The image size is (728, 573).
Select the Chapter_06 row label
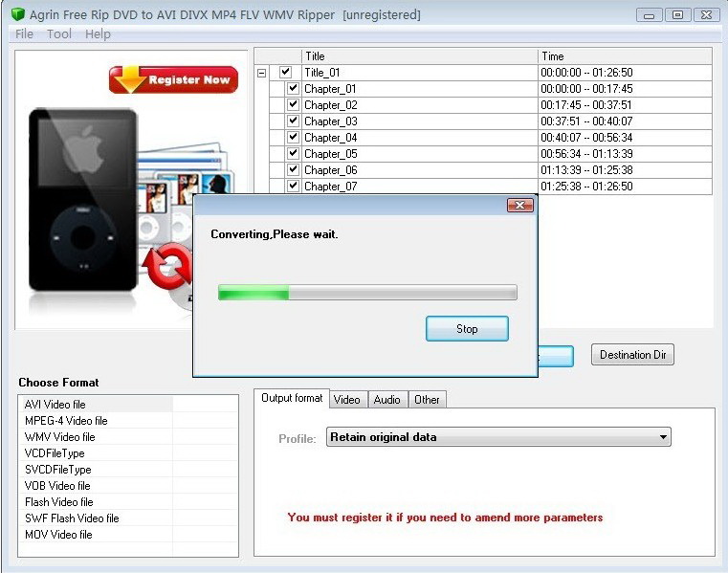[331, 170]
